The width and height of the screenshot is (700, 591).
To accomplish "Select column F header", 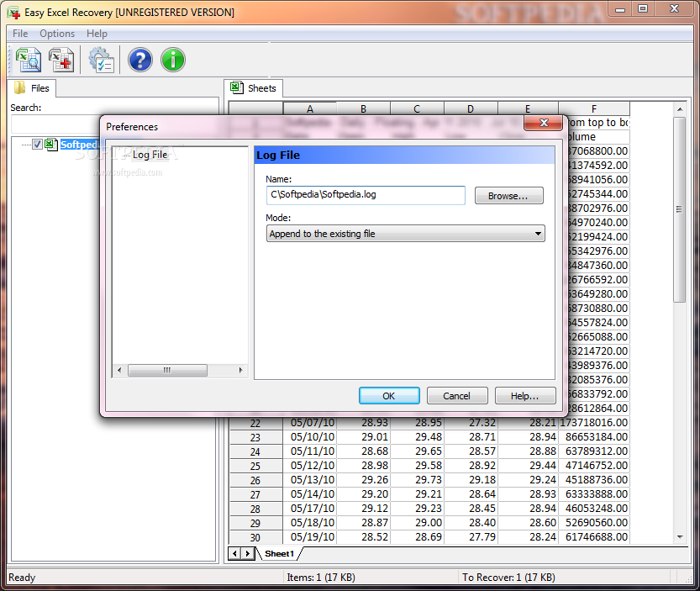I will tap(594, 109).
